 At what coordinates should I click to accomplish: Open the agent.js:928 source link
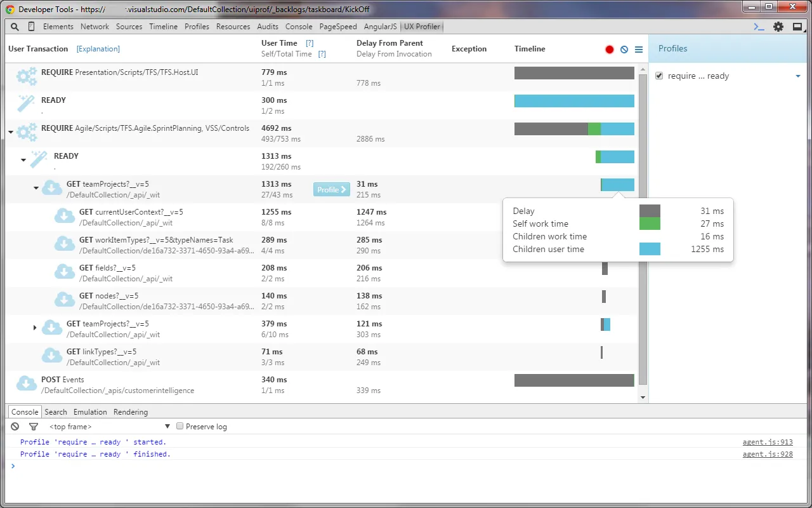pyautogui.click(x=768, y=454)
